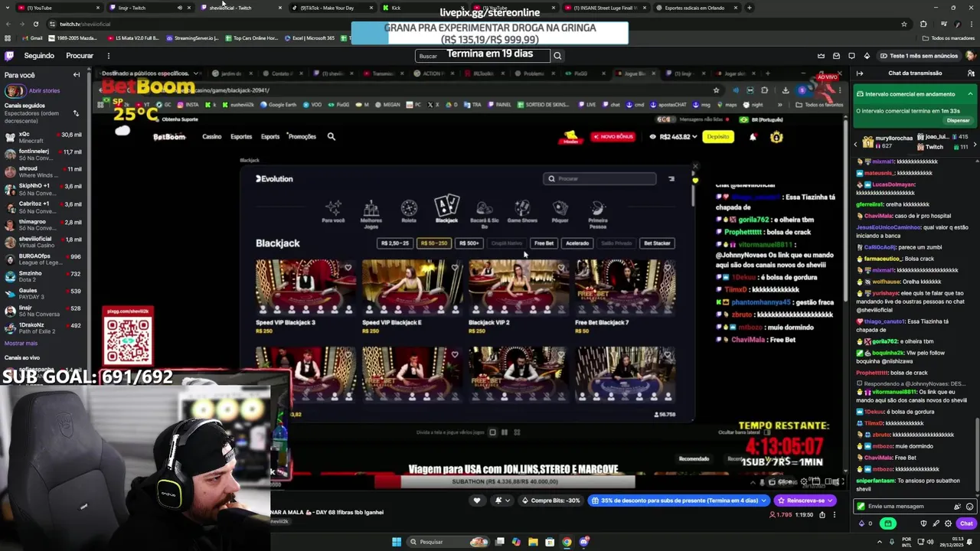This screenshot has width=980, height=551.
Task: Open the Twitch notifications inbox icon
Action: [836, 55]
